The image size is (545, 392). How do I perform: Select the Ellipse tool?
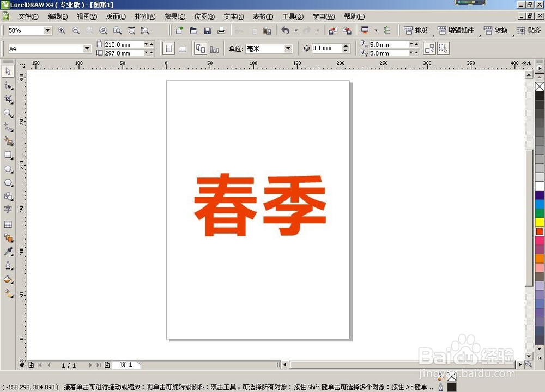[x=8, y=169]
